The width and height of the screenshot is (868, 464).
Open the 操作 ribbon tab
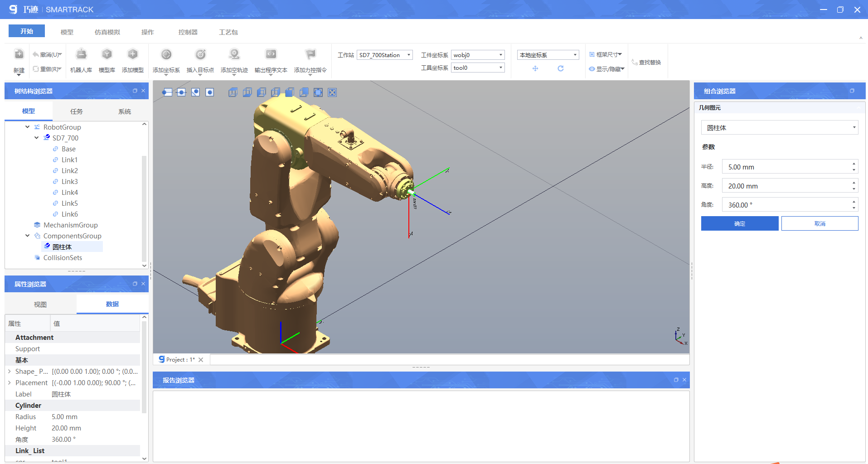point(148,32)
